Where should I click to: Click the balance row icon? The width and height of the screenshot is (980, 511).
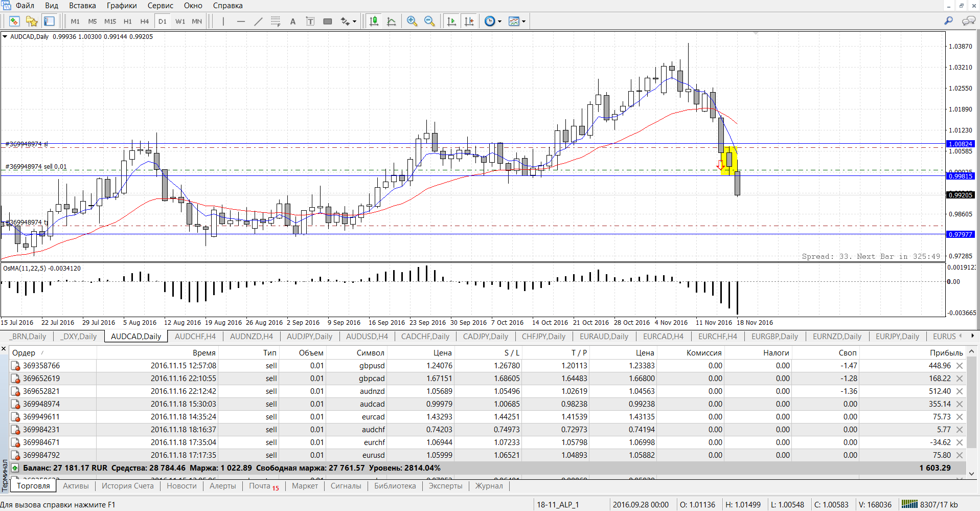(15, 468)
